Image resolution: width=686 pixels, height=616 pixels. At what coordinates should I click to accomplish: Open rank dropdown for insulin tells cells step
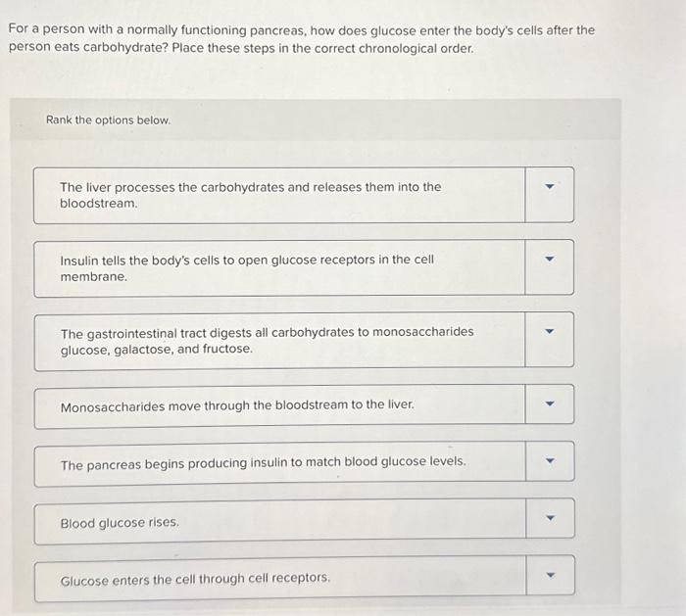(550, 267)
